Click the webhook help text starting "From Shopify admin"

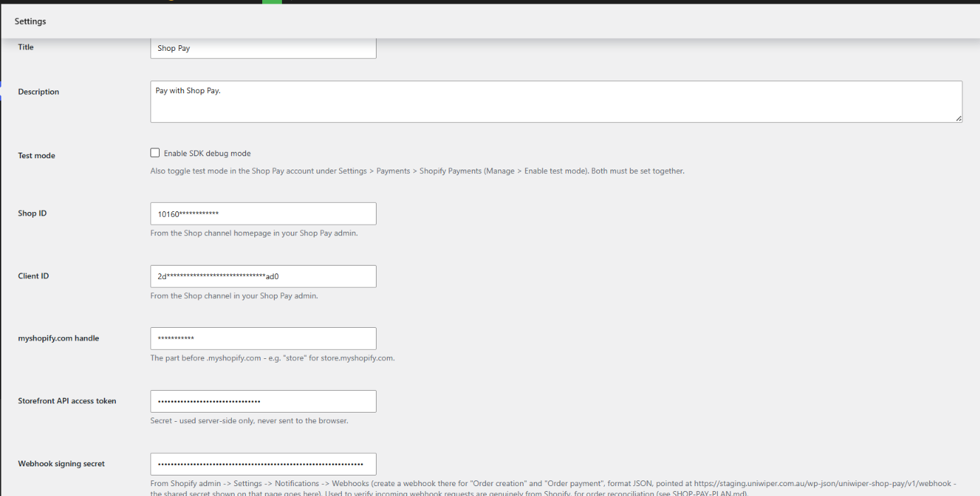tap(553, 488)
